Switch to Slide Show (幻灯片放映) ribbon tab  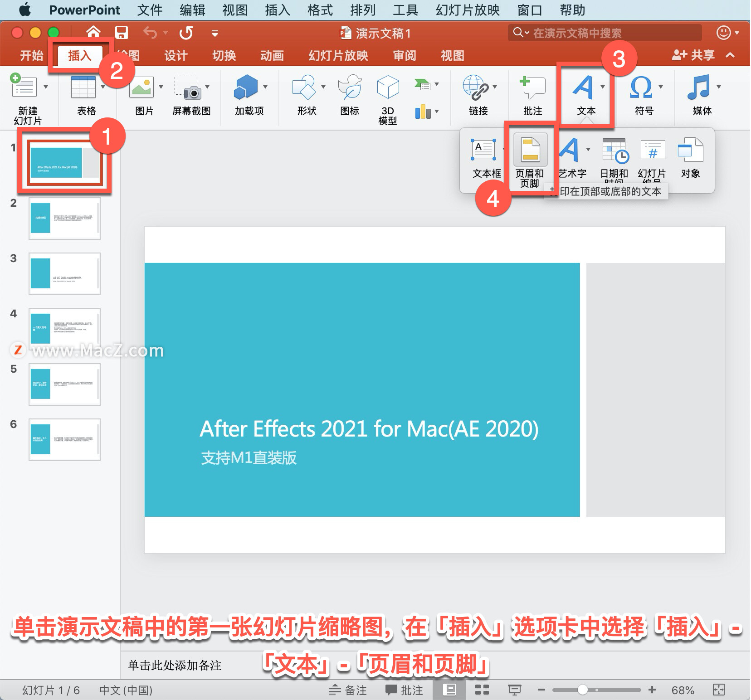338,55
